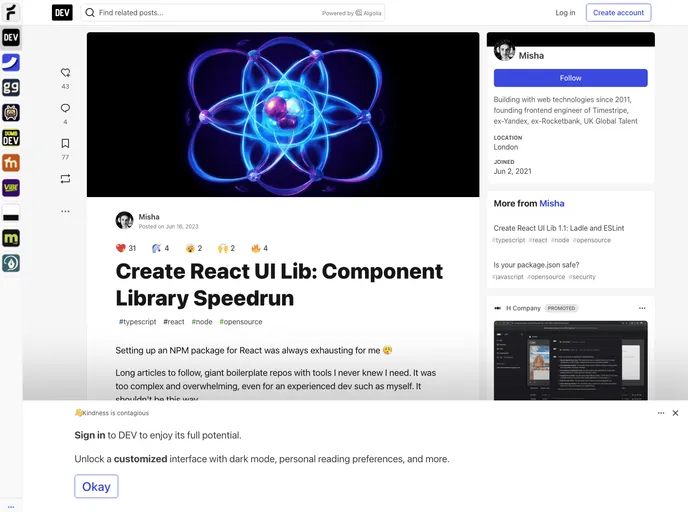Click the 'Jun 2, 2021' joined date
Screen dimensions: 688x512
click(512, 171)
